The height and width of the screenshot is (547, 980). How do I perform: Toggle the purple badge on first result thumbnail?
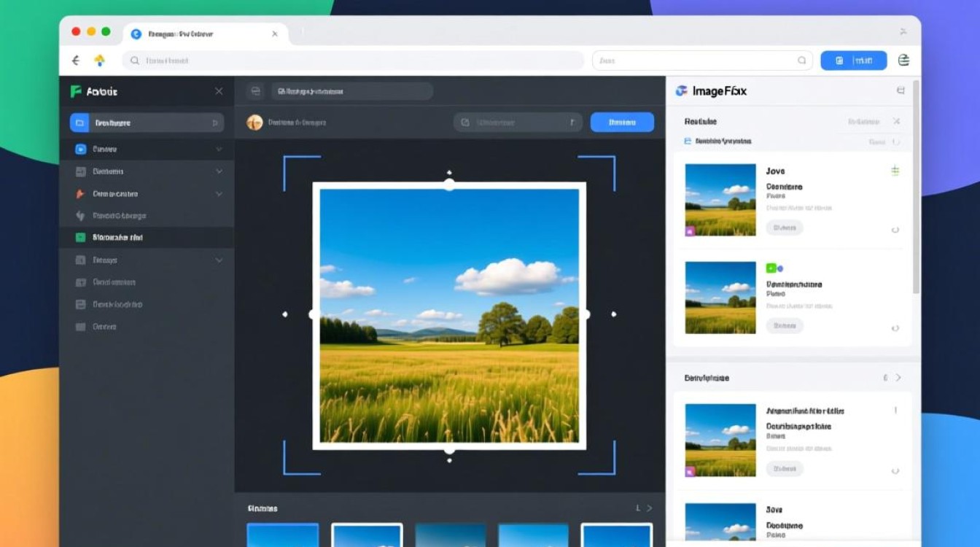tap(690, 230)
